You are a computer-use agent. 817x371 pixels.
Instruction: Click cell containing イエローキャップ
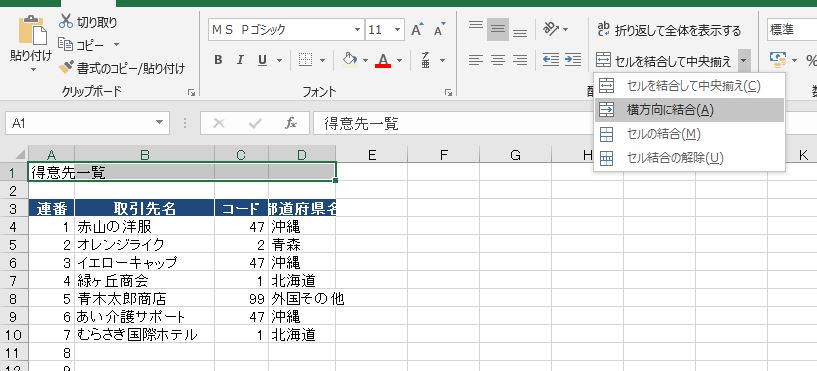pos(145,262)
